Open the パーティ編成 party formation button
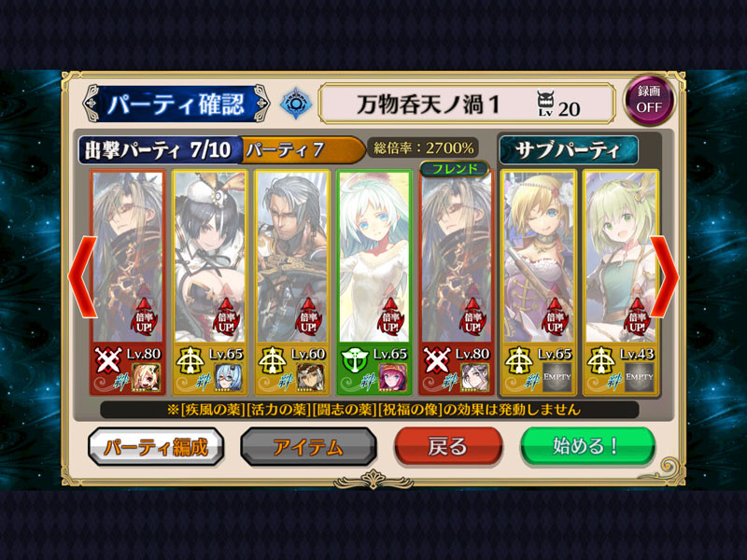Viewport: 747px width, 560px height. coord(156,447)
